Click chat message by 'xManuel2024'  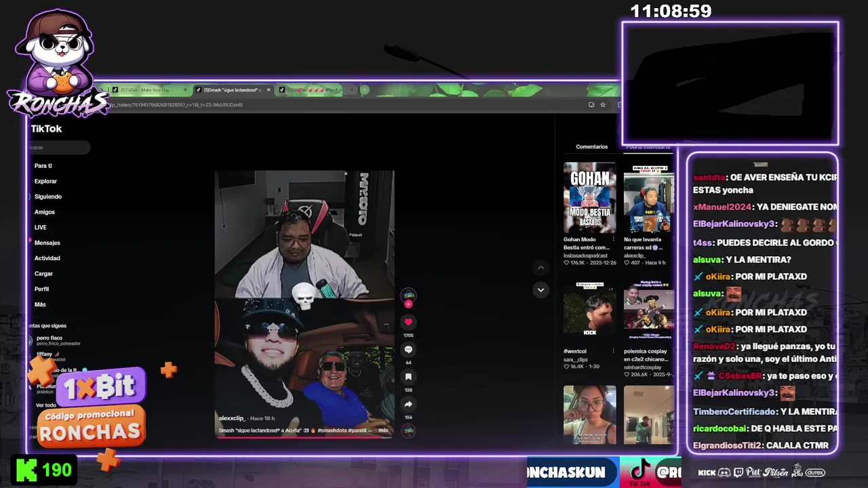765,207
